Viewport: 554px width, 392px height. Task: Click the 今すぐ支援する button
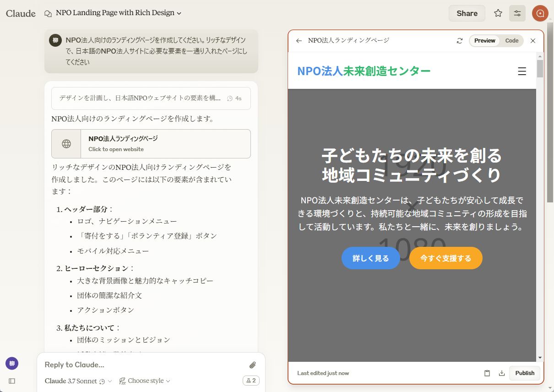[x=445, y=258]
